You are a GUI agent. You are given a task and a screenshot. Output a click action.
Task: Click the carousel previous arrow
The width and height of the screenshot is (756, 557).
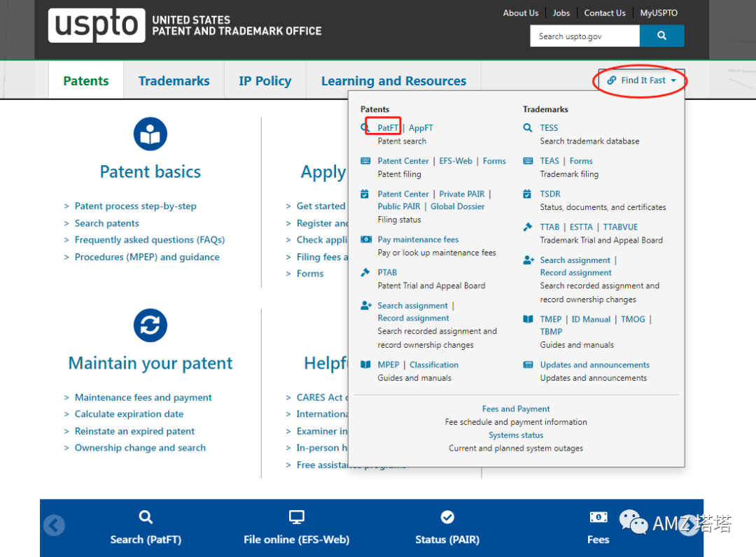54,526
